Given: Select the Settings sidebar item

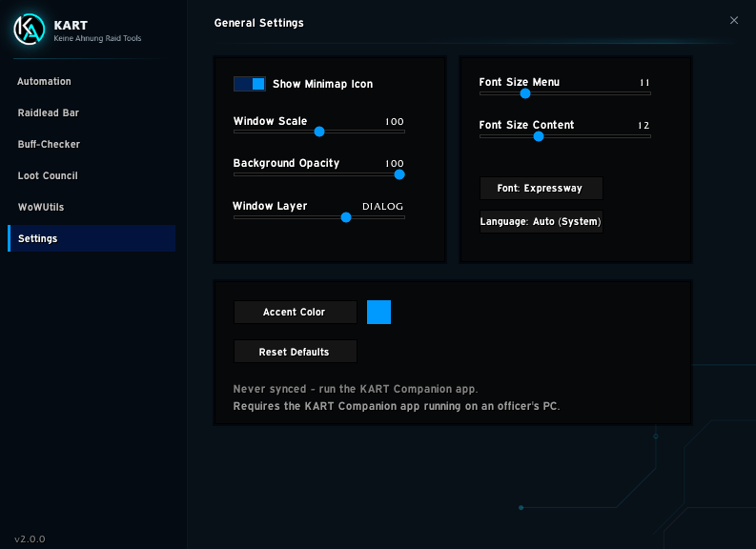Looking at the screenshot, I should [92, 238].
